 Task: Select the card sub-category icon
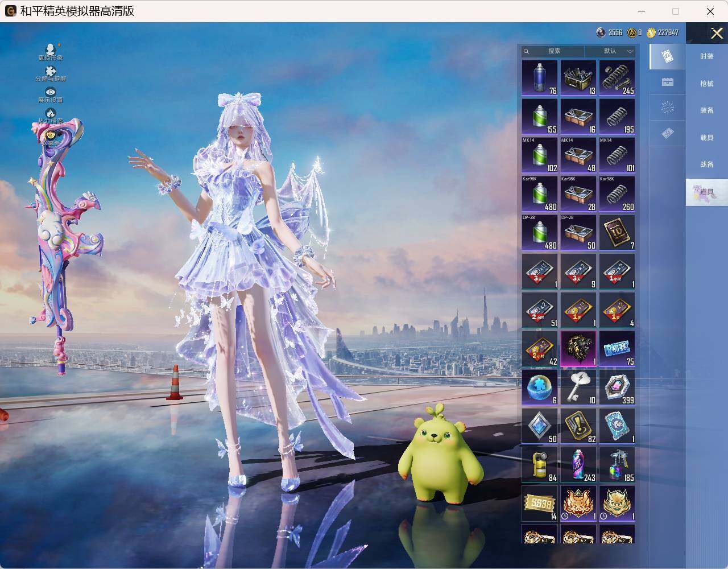click(x=668, y=56)
